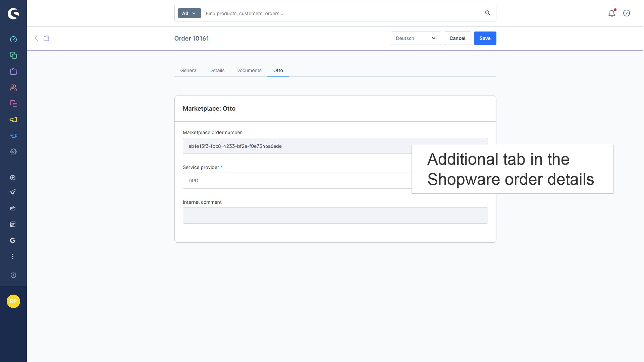Open the Orders bag icon in sidebar
This screenshot has width=644, height=362.
[x=13, y=71]
